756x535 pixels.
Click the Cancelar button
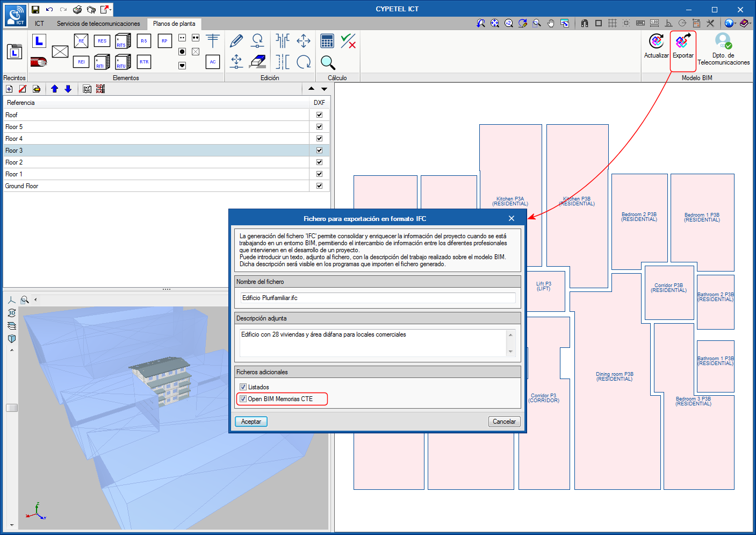(x=504, y=422)
